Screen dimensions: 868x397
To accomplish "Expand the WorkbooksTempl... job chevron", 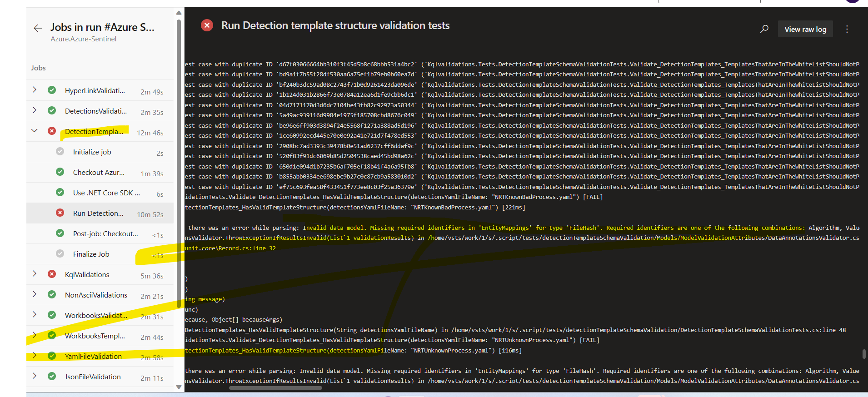I will tap(35, 335).
